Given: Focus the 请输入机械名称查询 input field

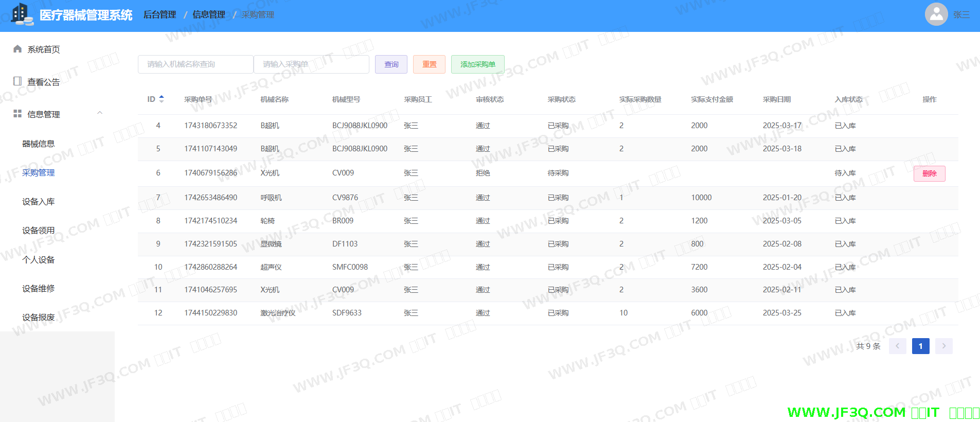Looking at the screenshot, I should pyautogui.click(x=195, y=64).
